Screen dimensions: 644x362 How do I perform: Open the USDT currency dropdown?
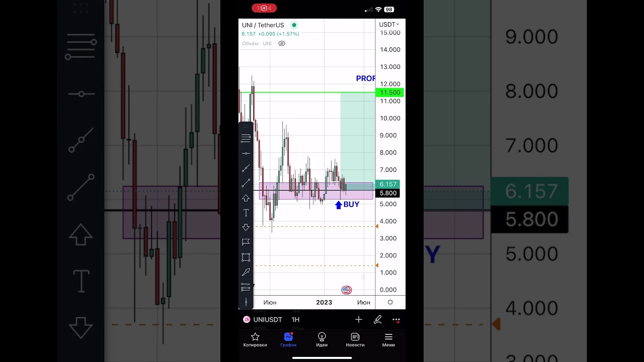pos(389,24)
